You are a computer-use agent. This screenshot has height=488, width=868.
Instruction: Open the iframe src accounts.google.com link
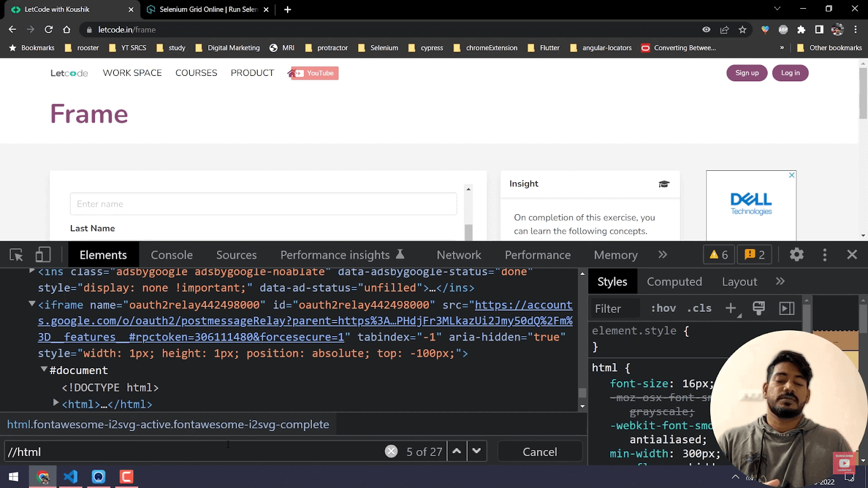point(305,321)
